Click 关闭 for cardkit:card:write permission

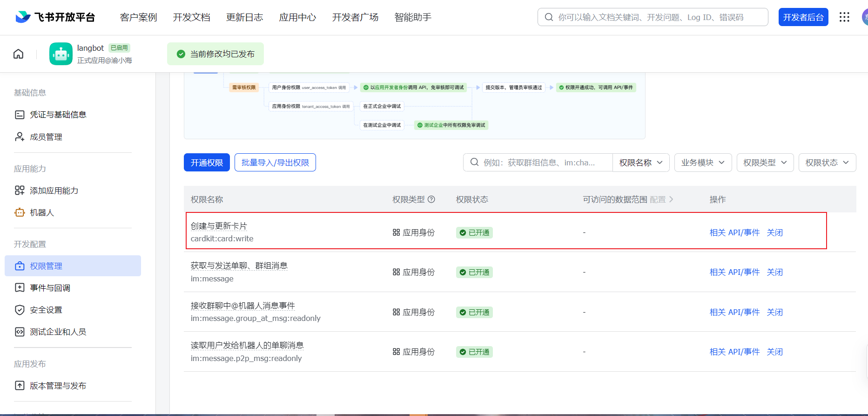(x=774, y=232)
